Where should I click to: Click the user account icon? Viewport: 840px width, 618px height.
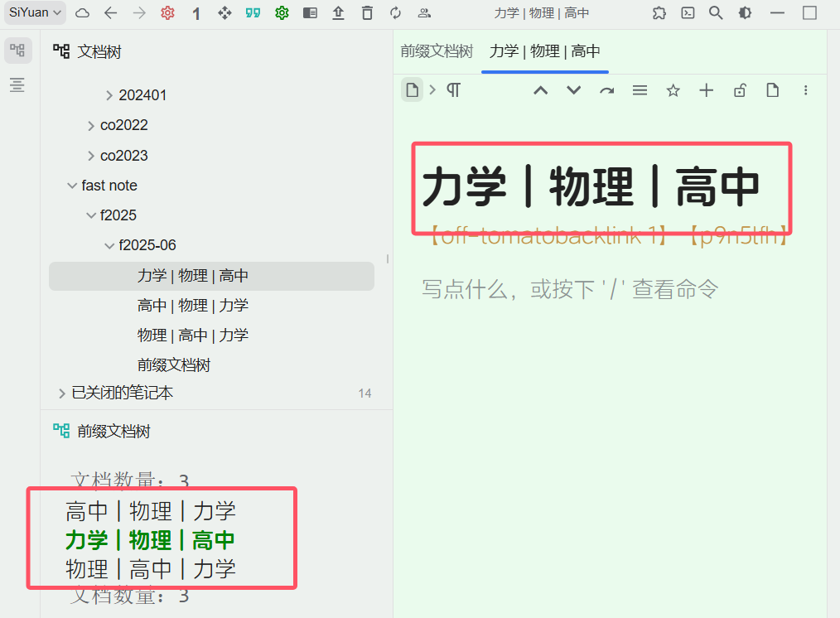[x=424, y=13]
